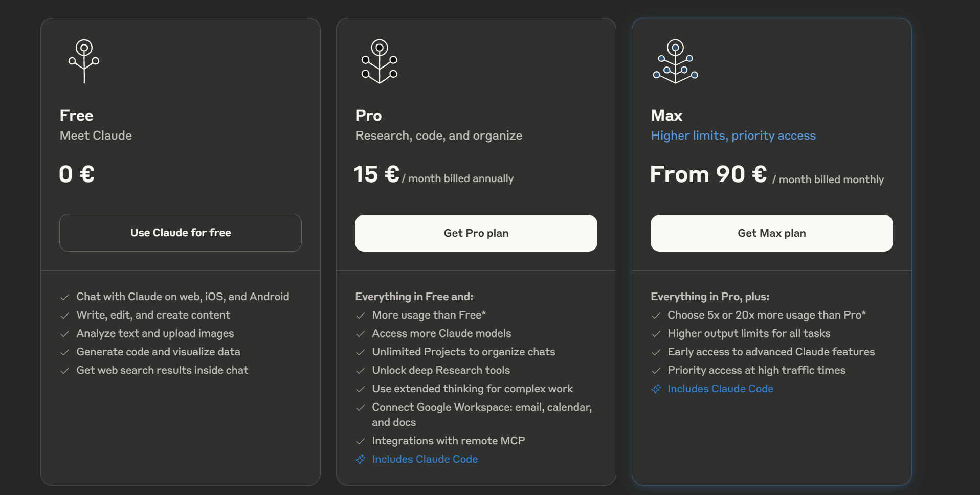
Task: Click the 15 € Pro price text
Action: coord(376,174)
